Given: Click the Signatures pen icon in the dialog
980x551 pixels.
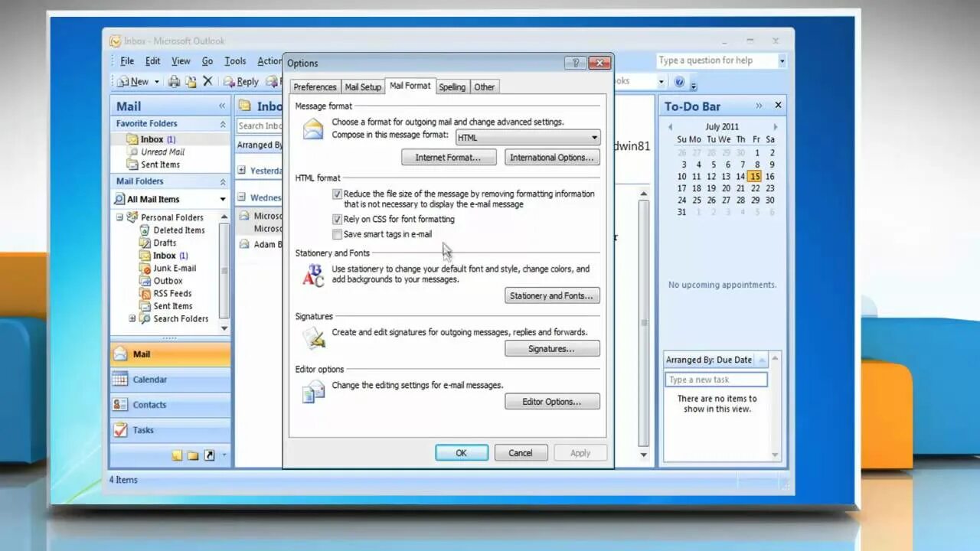Looking at the screenshot, I should (x=313, y=337).
